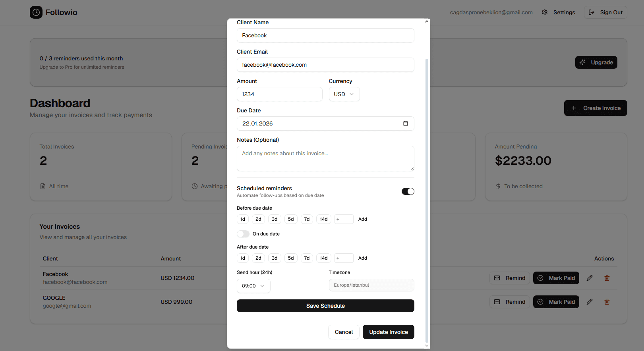
Task: Click the Actions column header
Action: (x=604, y=258)
